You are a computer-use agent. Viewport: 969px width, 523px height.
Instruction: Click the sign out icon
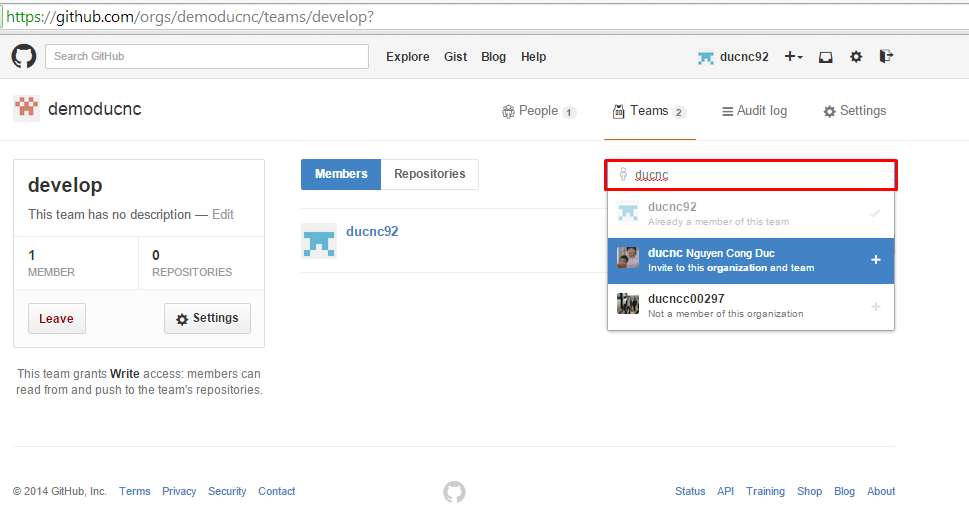[886, 56]
